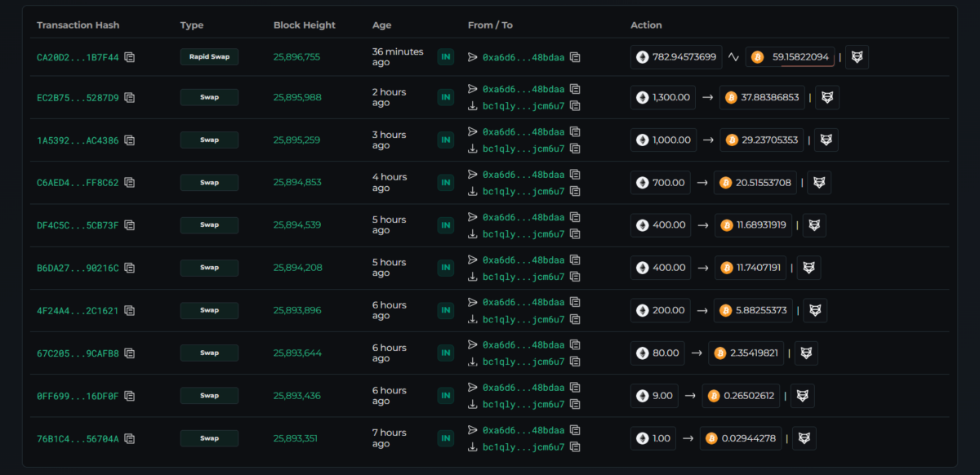Image resolution: width=980 pixels, height=475 pixels.
Task: Copy the bc1qly...jcm6u7 address on the last row
Action: 575,447
